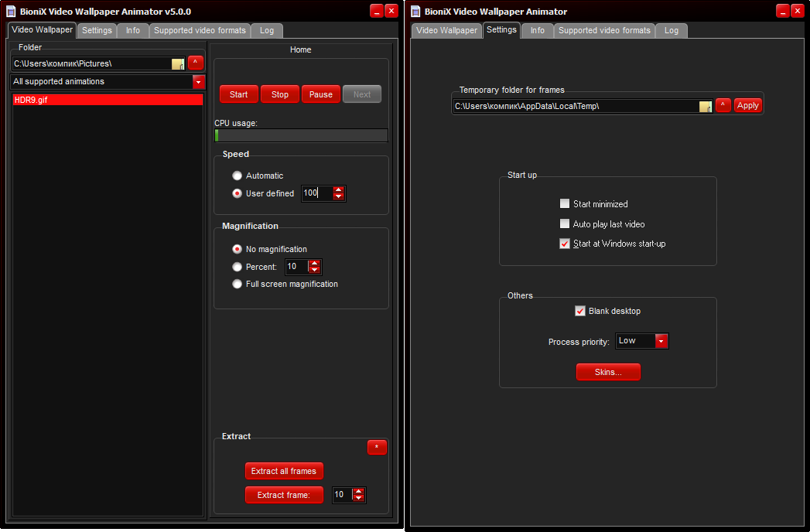Image resolution: width=810 pixels, height=532 pixels.
Task: Minimize the right Settings window
Action: 783,11
